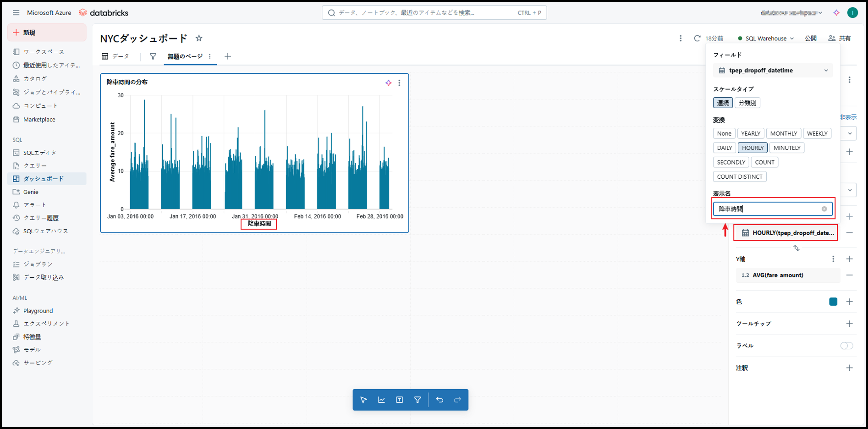
Task: Choose the MONTHLY transform
Action: point(784,133)
